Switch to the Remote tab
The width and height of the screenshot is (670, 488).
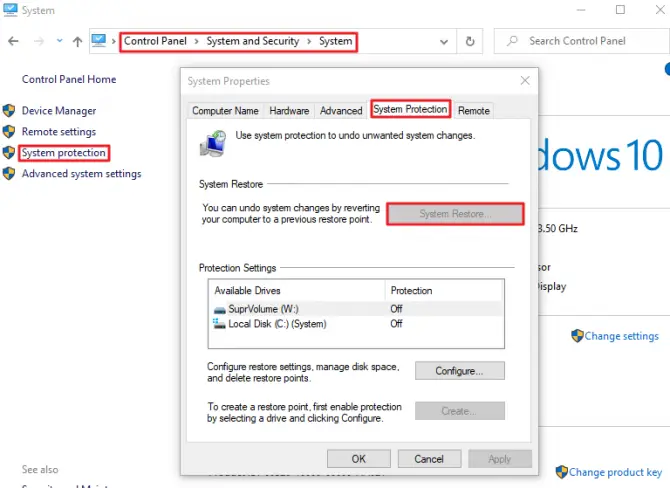coord(473,111)
